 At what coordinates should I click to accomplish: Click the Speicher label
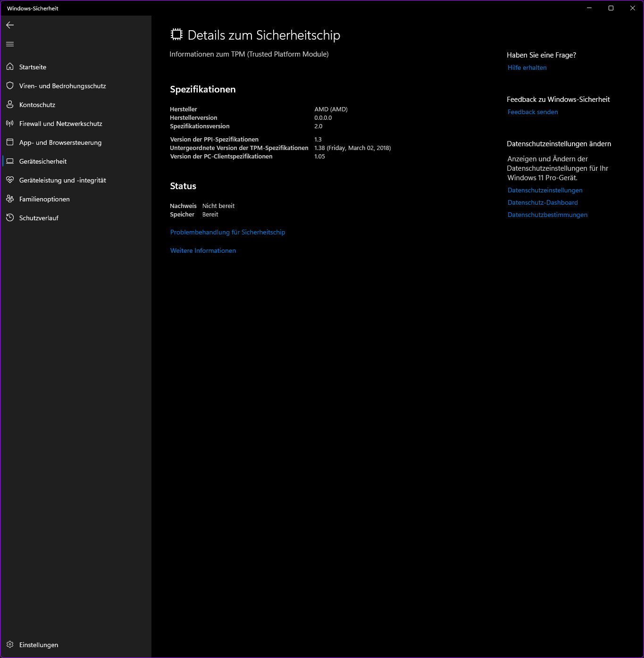(182, 214)
